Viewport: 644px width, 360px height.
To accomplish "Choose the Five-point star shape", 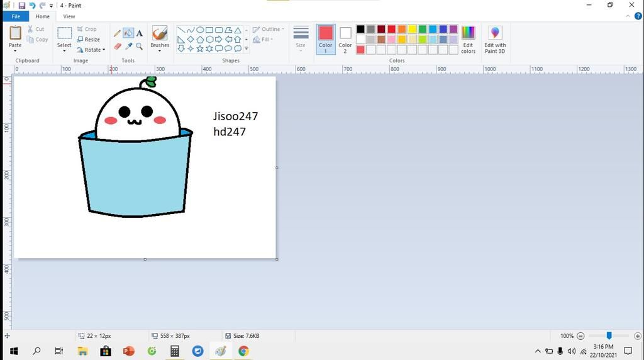I will 200,48.
